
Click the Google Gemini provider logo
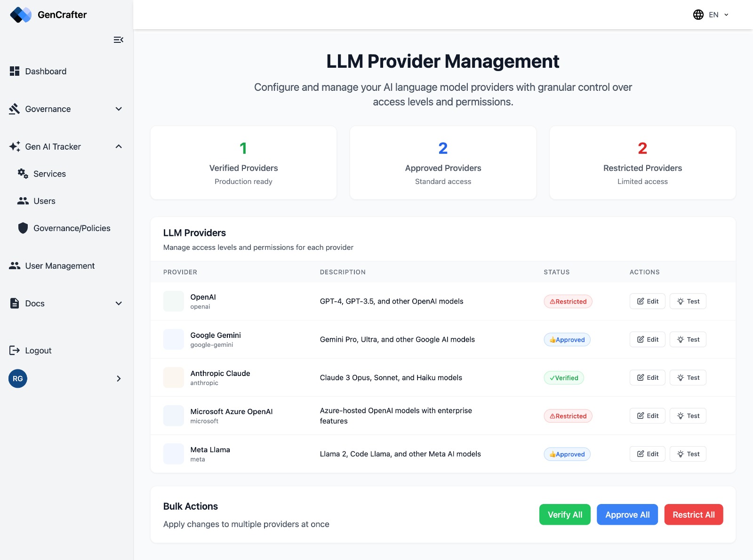point(174,339)
